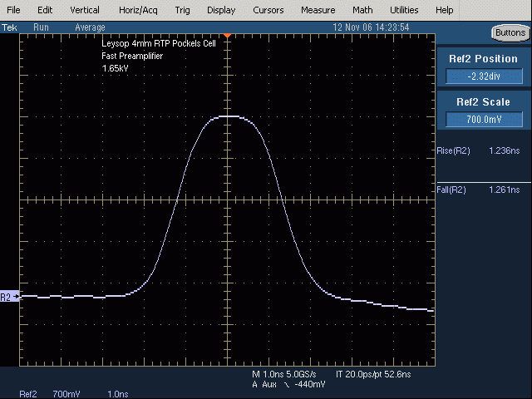Click the 1.65kV annotation text

pyautogui.click(x=115, y=68)
